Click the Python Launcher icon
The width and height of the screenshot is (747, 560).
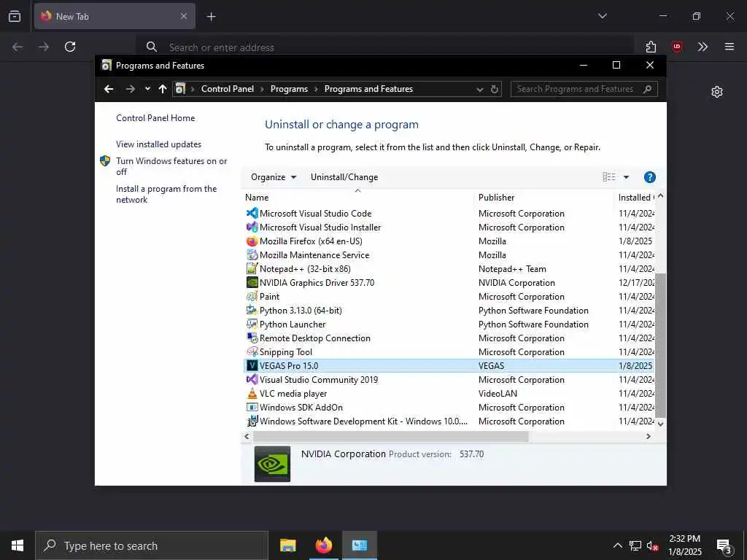[252, 324]
